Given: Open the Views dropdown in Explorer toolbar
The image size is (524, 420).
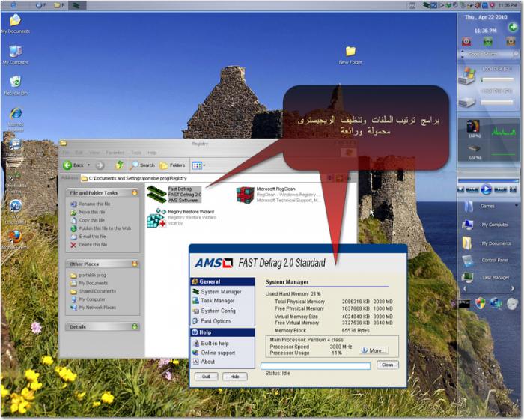Looking at the screenshot, I should (198, 165).
